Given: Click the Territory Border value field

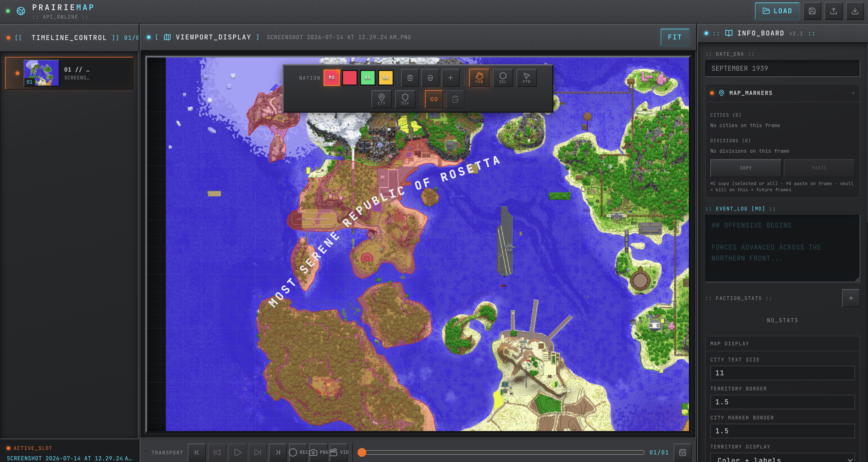Looking at the screenshot, I should point(782,402).
